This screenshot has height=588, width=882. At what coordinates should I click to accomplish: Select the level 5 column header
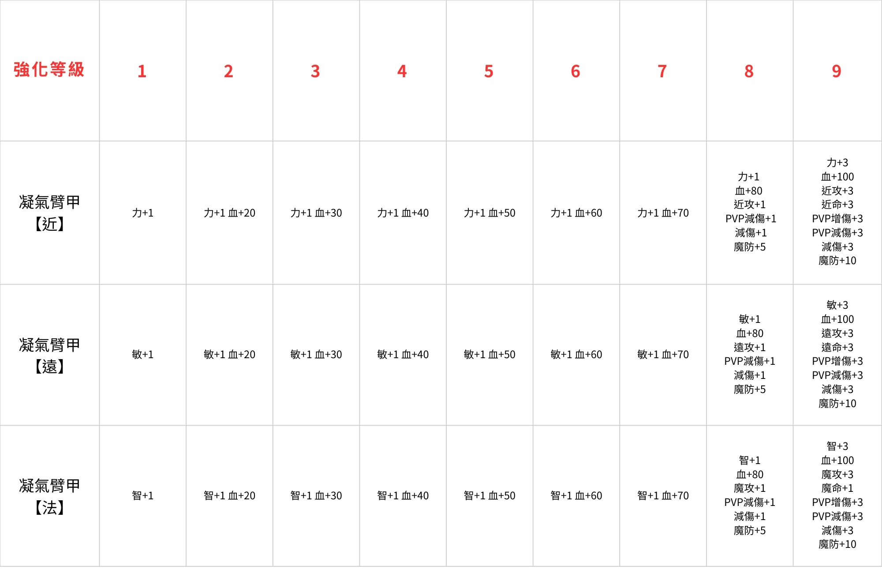click(490, 71)
